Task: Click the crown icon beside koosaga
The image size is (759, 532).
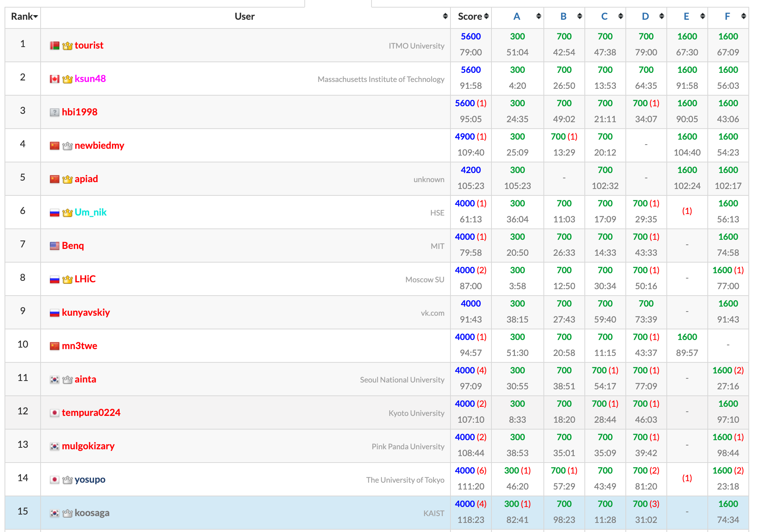Action: 67,513
